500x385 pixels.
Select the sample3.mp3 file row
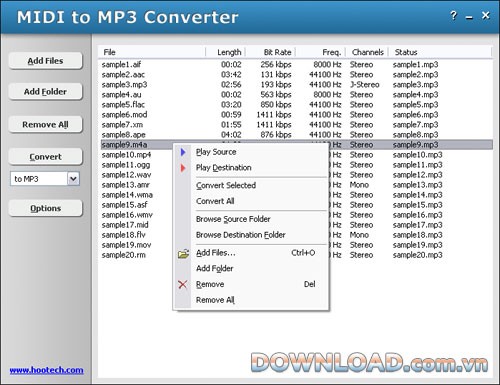296,84
